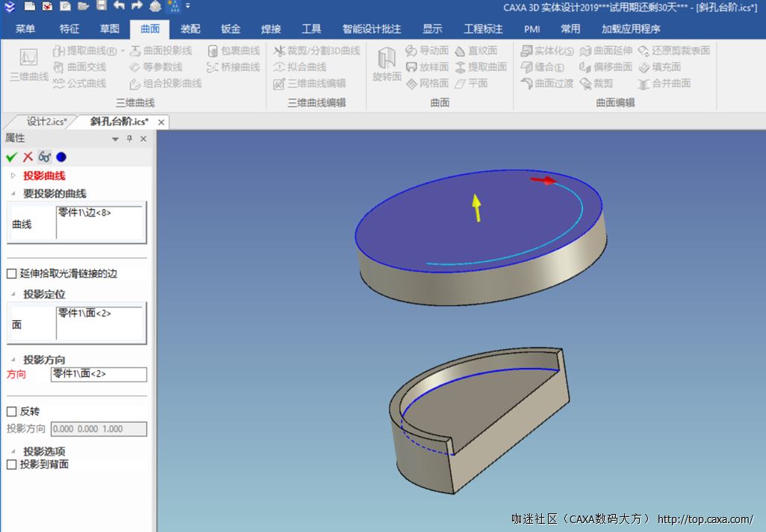This screenshot has width=766, height=532.
Task: Select 旋转面 surface tool
Action: tap(387, 64)
